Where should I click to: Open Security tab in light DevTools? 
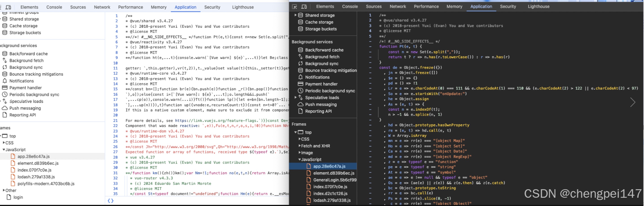pyautogui.click(x=212, y=7)
